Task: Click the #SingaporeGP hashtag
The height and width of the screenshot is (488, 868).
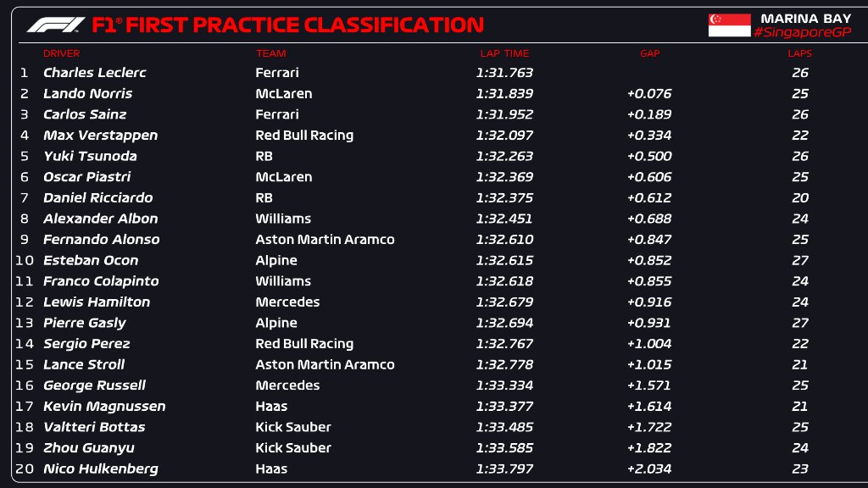Action: pos(802,32)
